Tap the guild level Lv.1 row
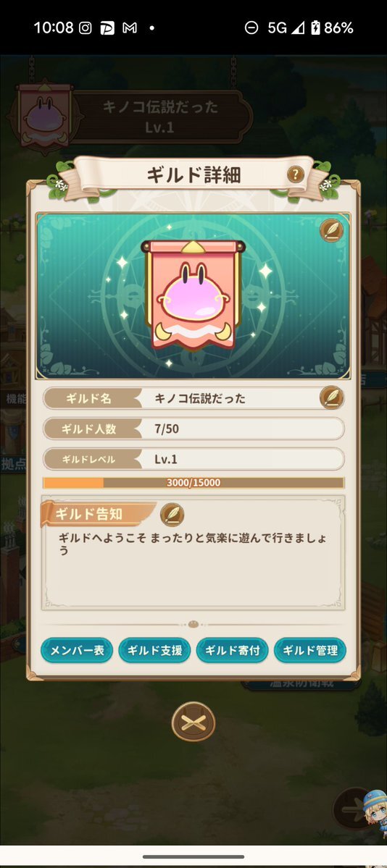This screenshot has height=868, width=387. 193,459
